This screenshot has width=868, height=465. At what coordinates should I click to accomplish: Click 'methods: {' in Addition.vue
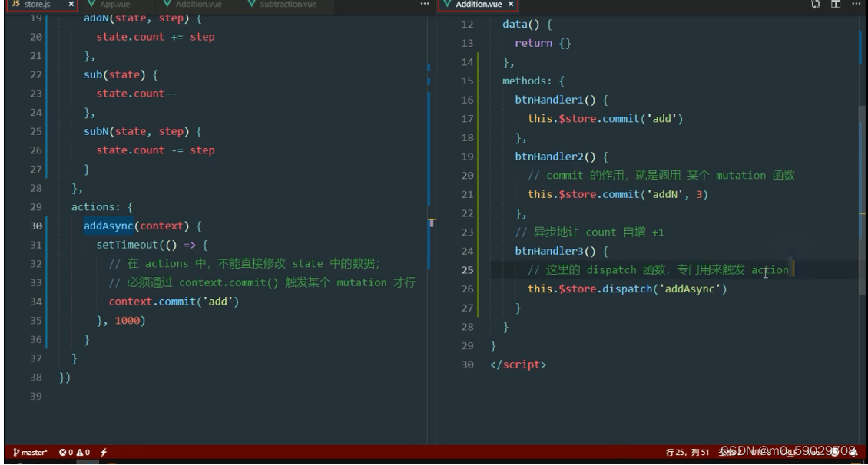[533, 81]
